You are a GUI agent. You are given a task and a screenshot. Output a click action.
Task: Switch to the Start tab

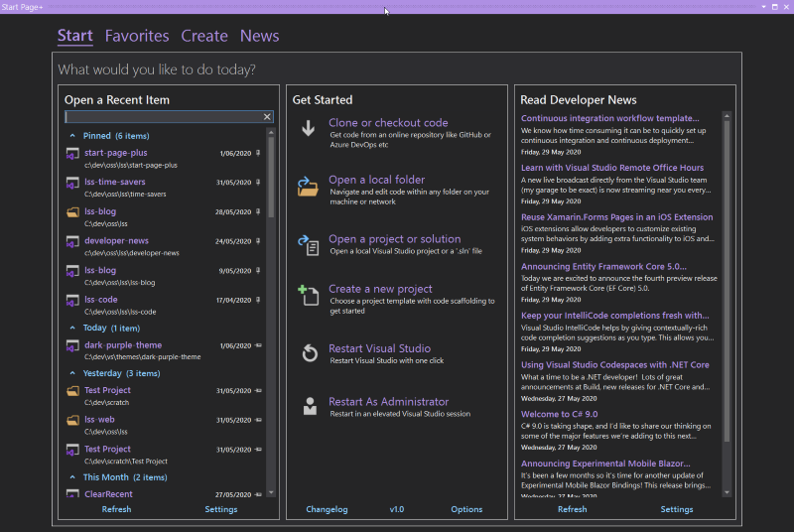coord(75,36)
